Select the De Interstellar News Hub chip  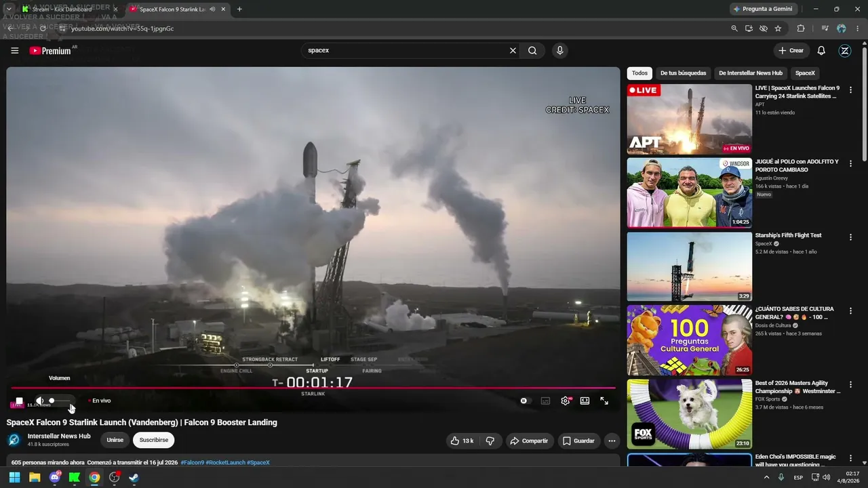[x=751, y=73]
